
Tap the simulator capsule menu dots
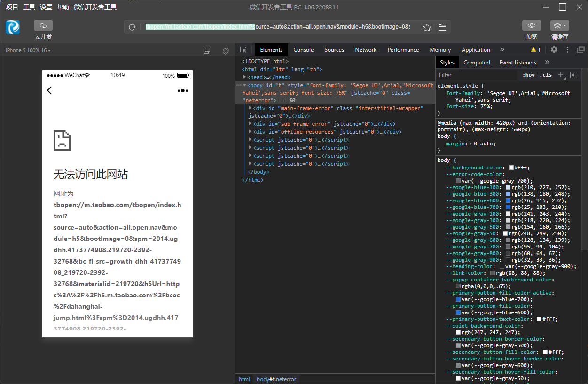[183, 90]
